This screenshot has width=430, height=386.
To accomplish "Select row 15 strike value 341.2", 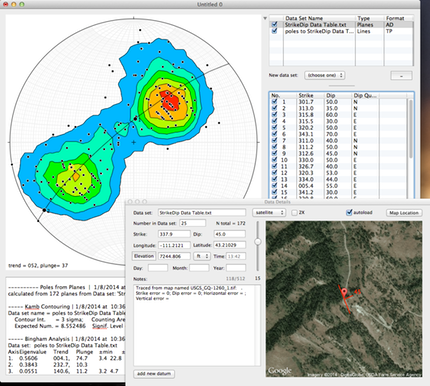I will tap(306, 192).
